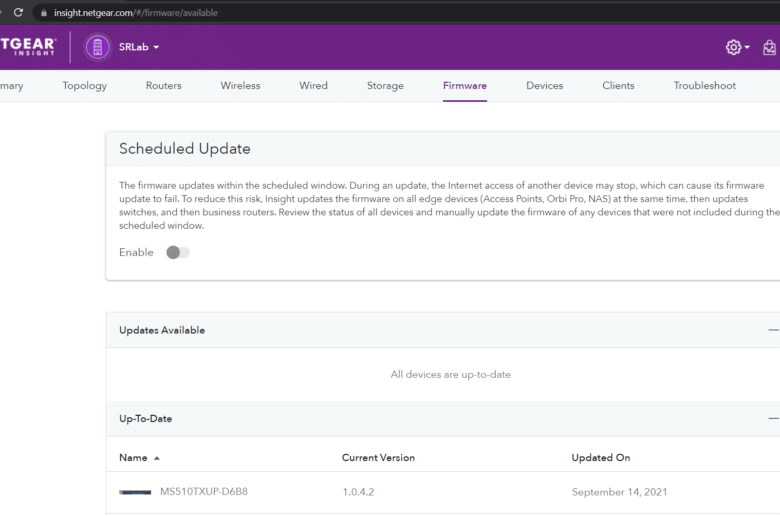Click the NETGEAR Insight logo

pos(28,46)
